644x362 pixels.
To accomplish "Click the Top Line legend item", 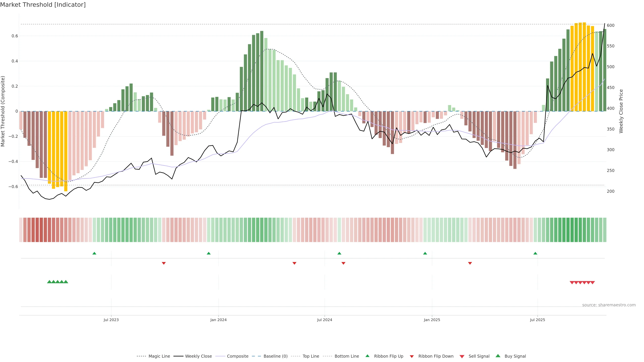I will coord(311,356).
